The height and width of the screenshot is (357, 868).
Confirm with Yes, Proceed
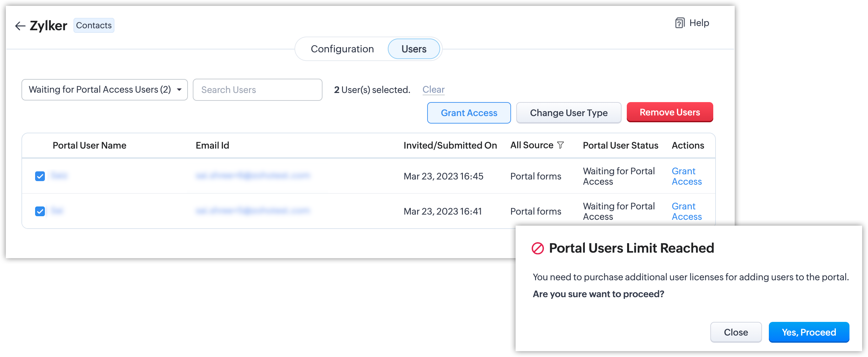click(x=809, y=332)
